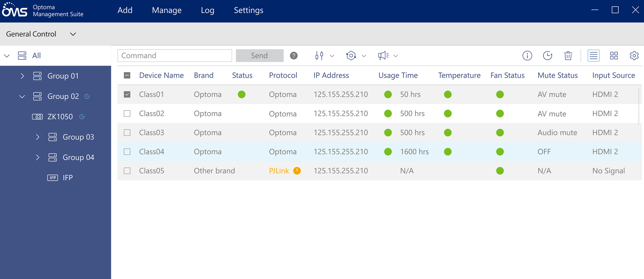
Task: Collapse Group 02 in the sidebar
Action: pos(22,96)
